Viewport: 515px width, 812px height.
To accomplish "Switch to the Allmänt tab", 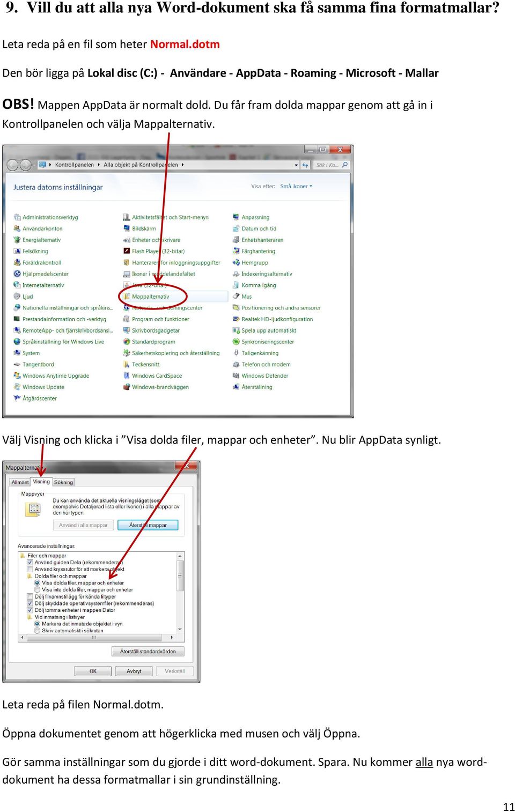I will (20, 482).
